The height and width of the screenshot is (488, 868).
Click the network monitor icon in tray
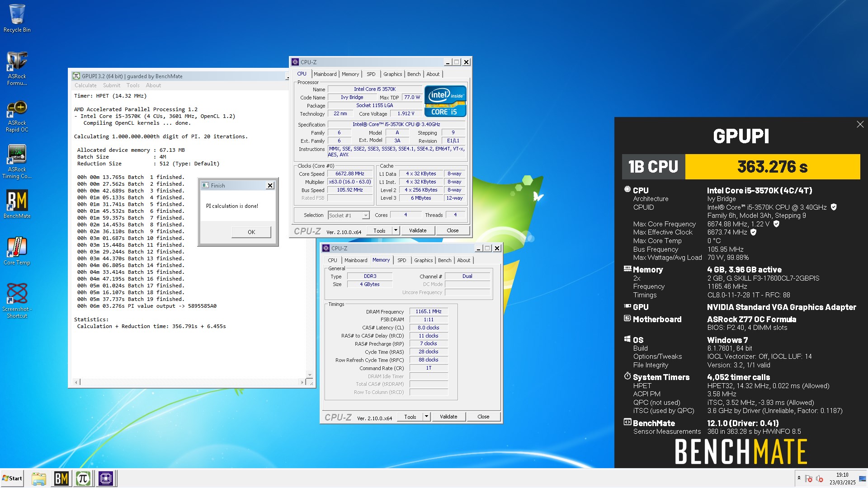(863, 479)
